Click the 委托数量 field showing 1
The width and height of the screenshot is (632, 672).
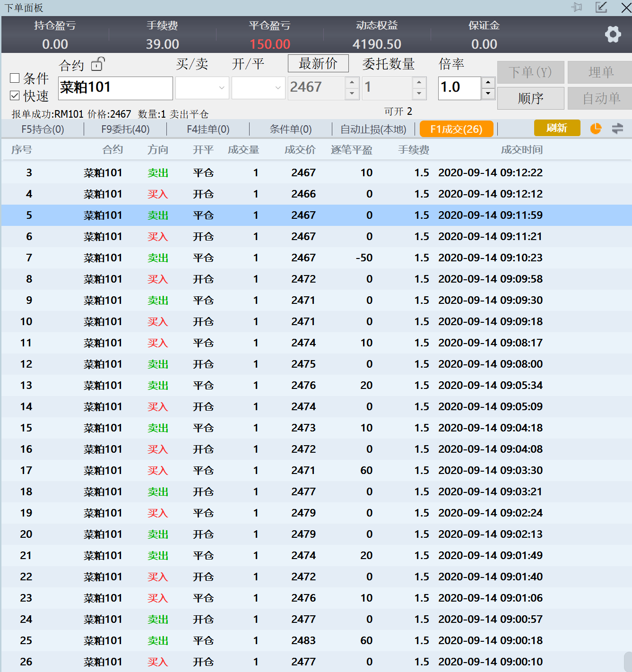(x=387, y=88)
